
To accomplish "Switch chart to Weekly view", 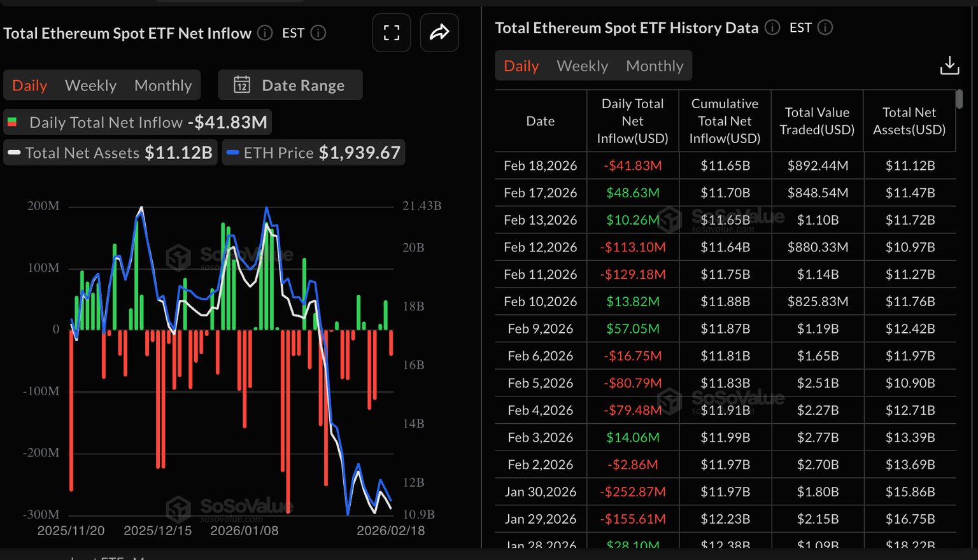I will pyautogui.click(x=90, y=85).
